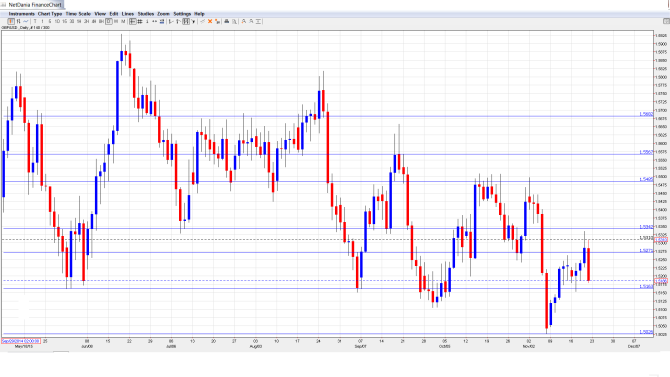Switch to 10-minute time scale
The image size is (670, 377).
pyautogui.click(x=57, y=21)
